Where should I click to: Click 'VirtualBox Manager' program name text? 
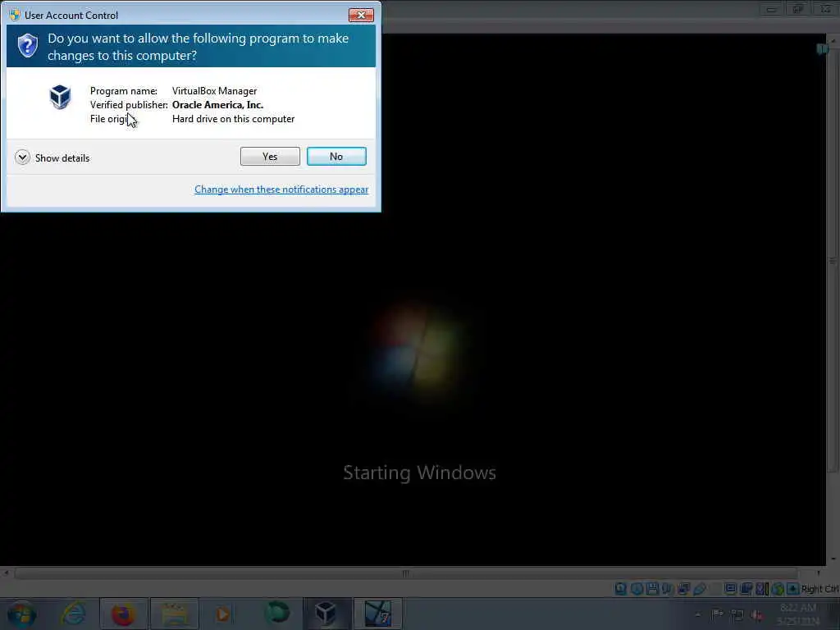[214, 91]
